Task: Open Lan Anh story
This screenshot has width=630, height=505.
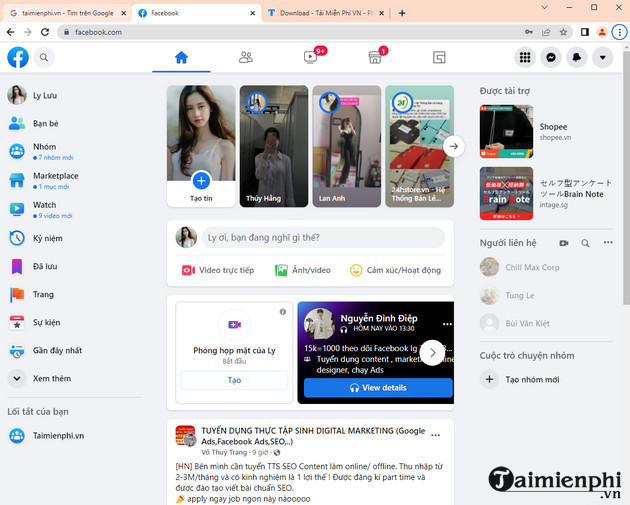Action: [x=347, y=146]
